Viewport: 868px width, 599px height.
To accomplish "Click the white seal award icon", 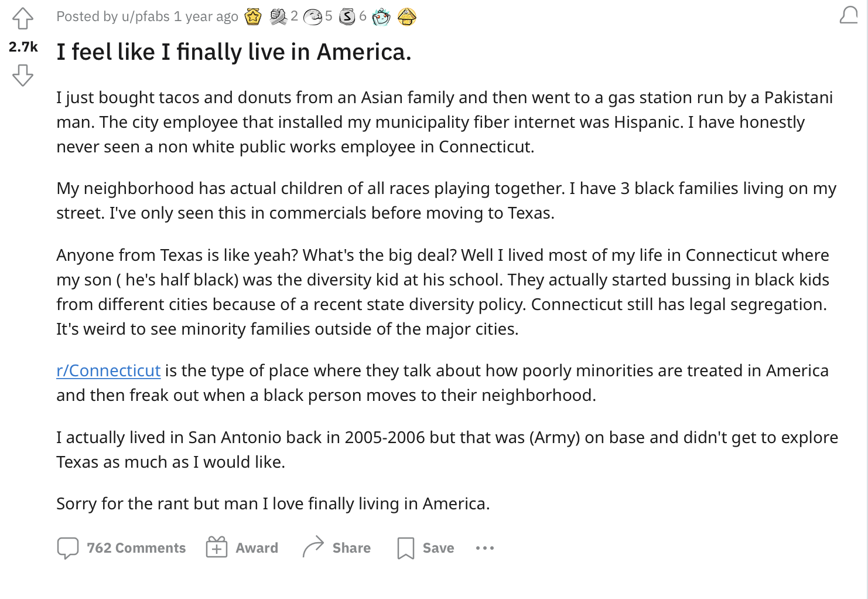I will pos(313,17).
